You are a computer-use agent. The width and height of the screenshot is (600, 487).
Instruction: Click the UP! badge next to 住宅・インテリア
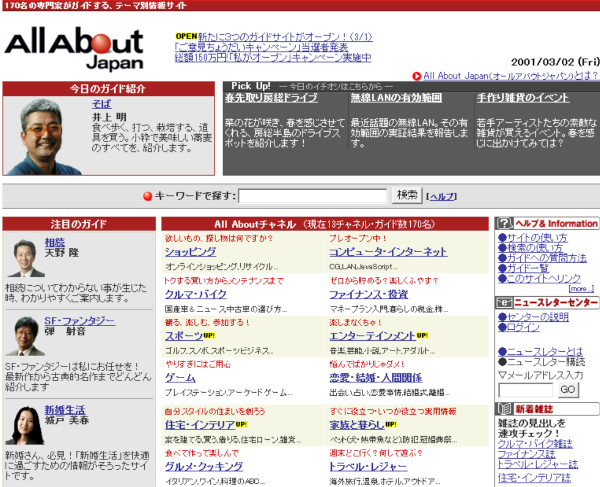pos(241,424)
